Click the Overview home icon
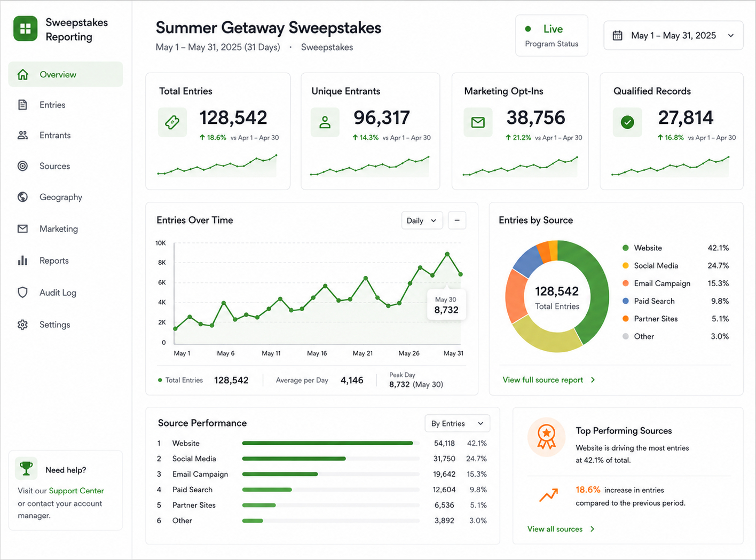Viewport: 756px width, 560px height. click(22, 74)
